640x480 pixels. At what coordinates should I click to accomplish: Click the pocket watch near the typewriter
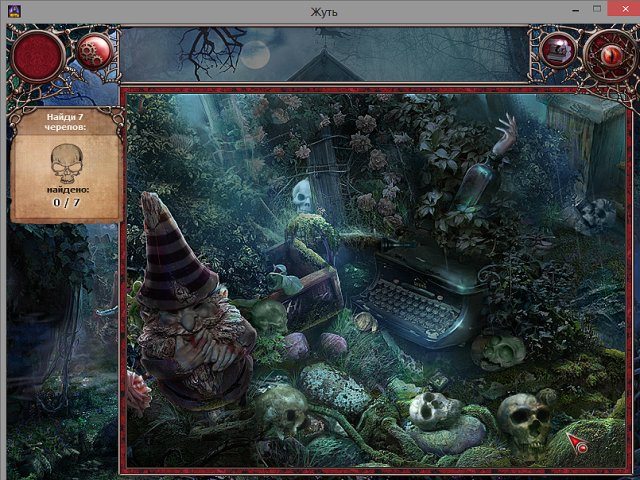tap(362, 322)
